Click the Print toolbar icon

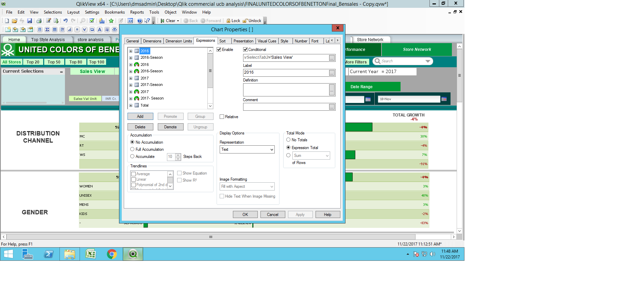click(x=39, y=21)
